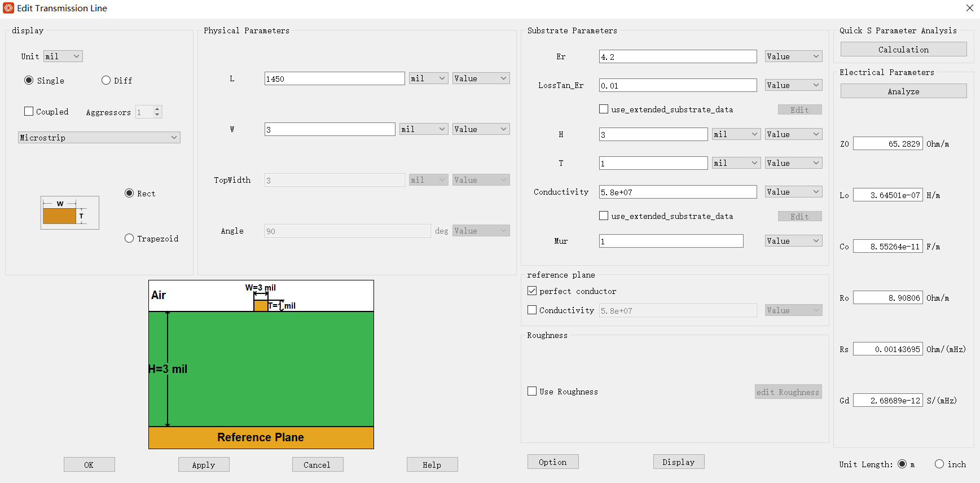This screenshot has height=483, width=980.
Task: Open the T unit mil dropdown
Action: pos(736,163)
